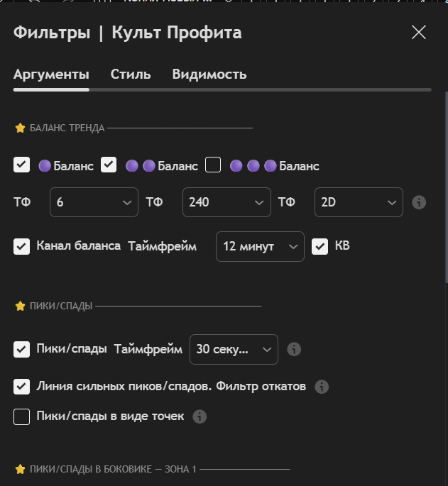Enable Пики/спады в виде точек
This screenshot has width=448, height=486.
click(x=22, y=416)
